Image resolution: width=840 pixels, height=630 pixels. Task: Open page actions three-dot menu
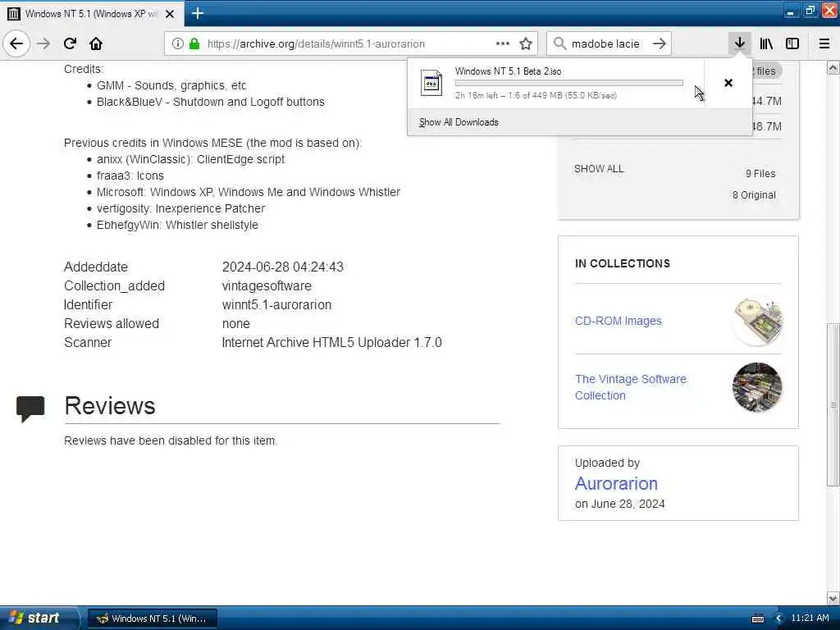tap(502, 43)
